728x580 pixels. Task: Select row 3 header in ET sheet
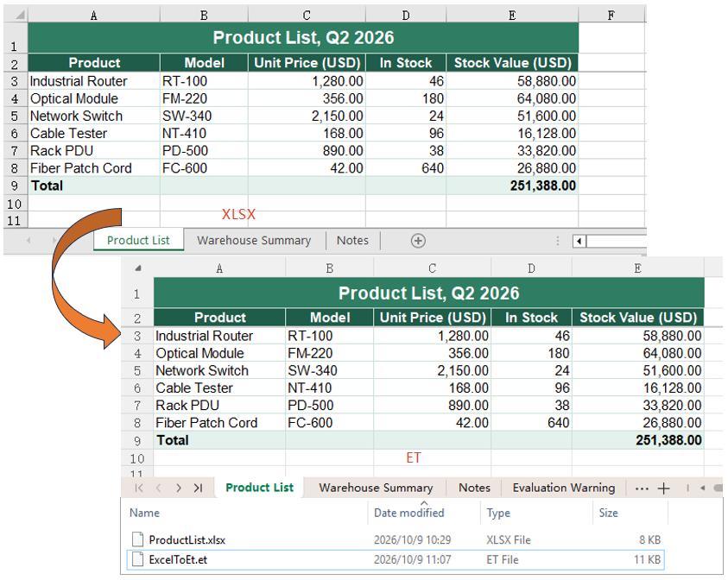tap(137, 336)
